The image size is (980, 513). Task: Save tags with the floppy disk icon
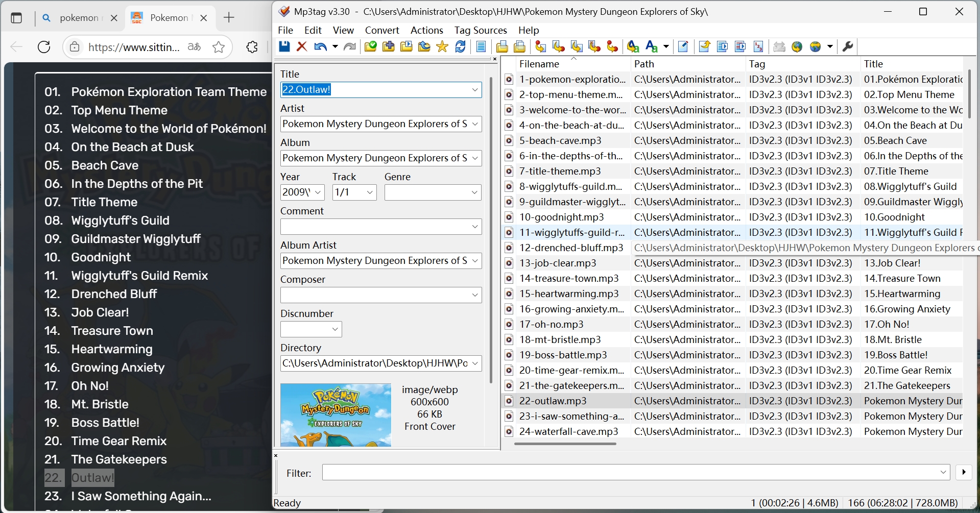point(284,46)
